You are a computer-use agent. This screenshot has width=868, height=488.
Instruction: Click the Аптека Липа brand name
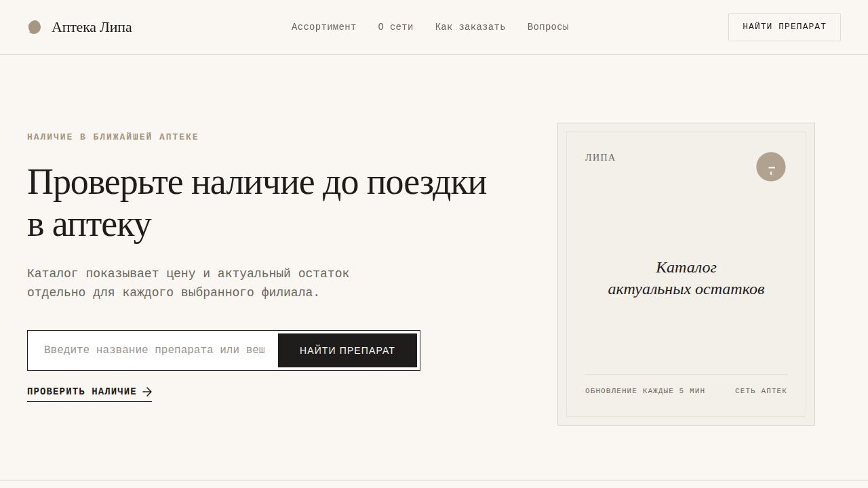point(92,27)
